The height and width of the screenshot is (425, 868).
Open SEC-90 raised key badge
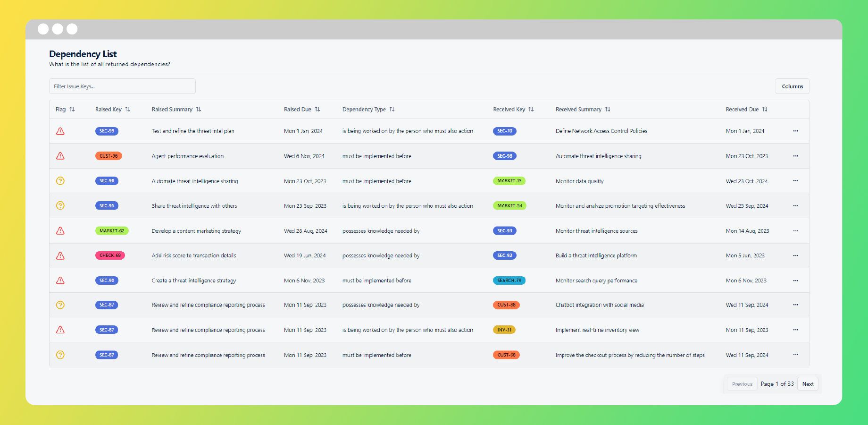click(x=107, y=280)
